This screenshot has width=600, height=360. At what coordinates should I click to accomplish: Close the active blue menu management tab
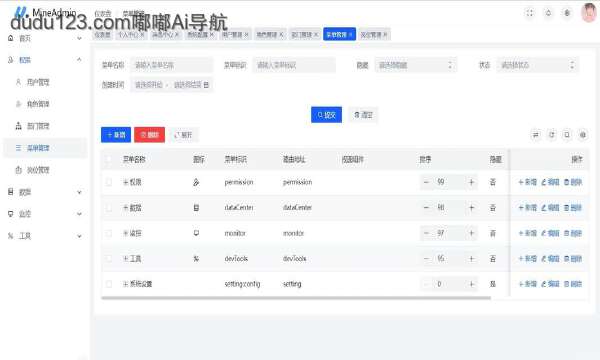(350, 34)
